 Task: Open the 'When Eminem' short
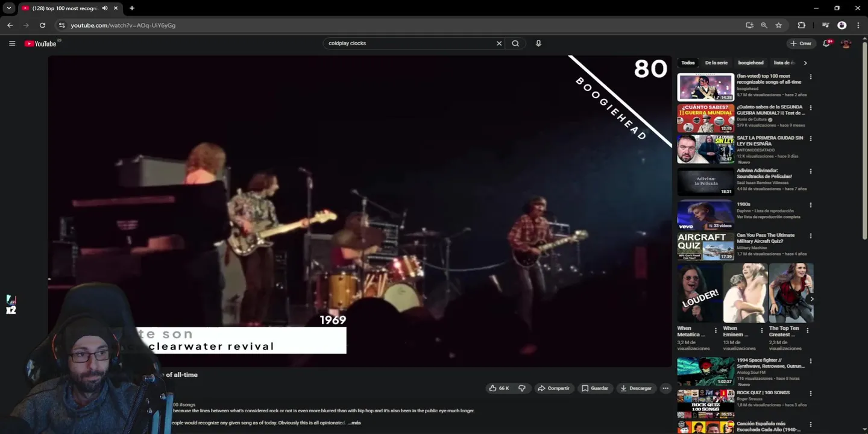pos(745,293)
